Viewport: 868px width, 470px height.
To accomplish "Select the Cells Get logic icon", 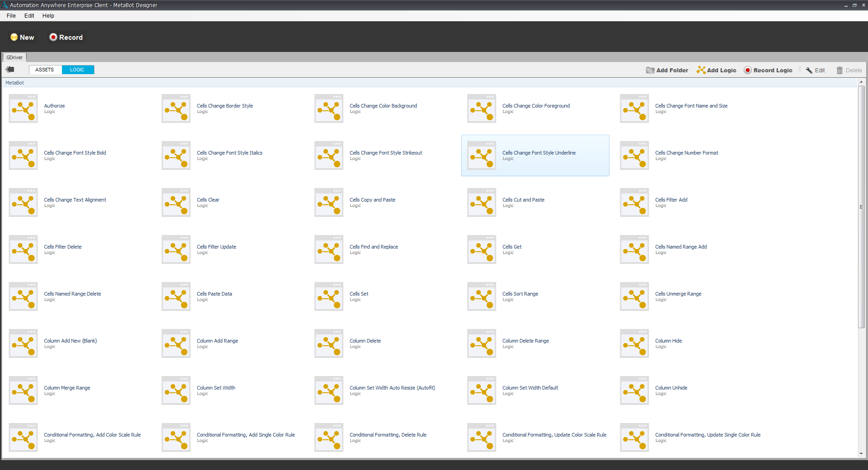I will click(x=481, y=249).
